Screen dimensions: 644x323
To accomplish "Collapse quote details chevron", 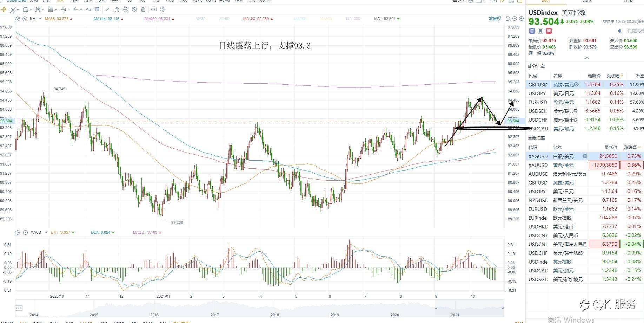I will pos(587,58).
